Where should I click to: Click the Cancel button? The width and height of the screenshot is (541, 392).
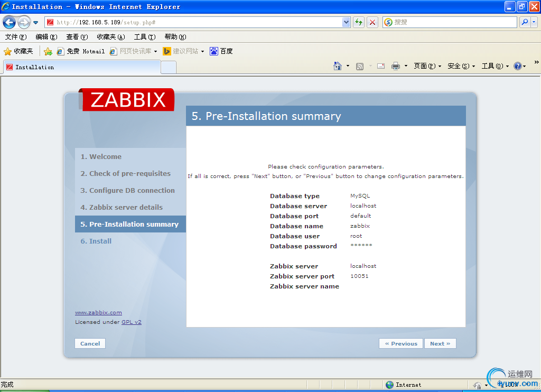90,344
